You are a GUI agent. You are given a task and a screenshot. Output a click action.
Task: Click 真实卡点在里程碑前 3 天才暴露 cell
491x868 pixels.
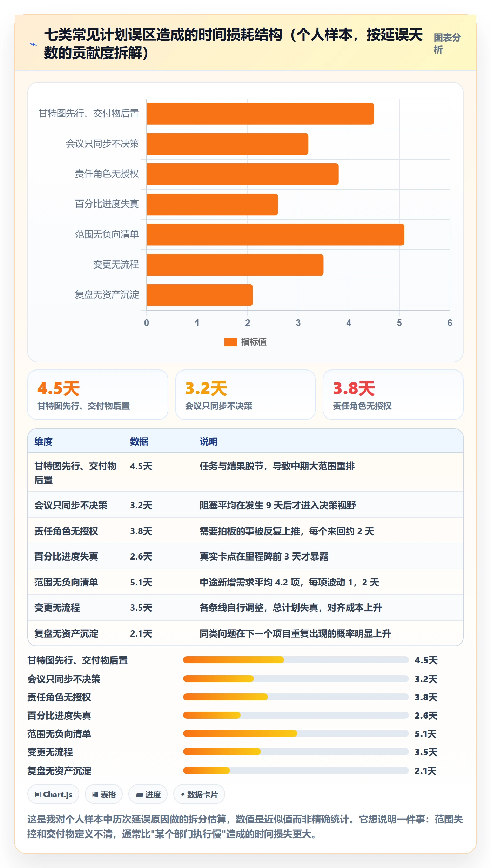pos(264,556)
